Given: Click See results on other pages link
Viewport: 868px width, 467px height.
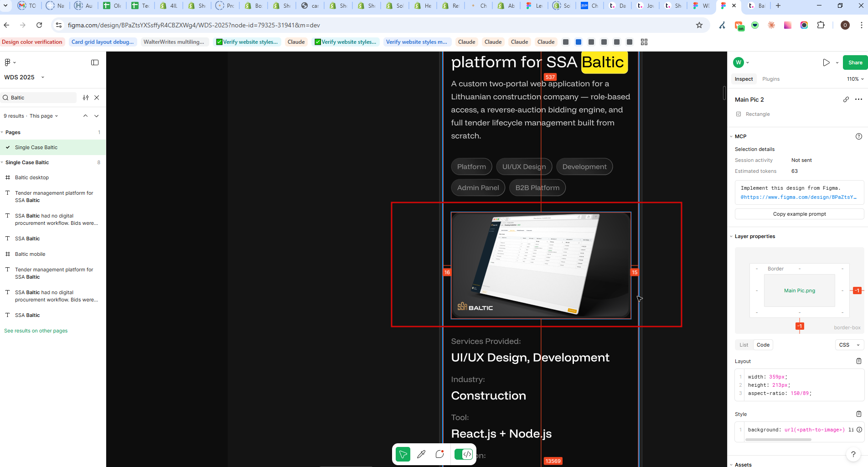Looking at the screenshot, I should coord(36,331).
